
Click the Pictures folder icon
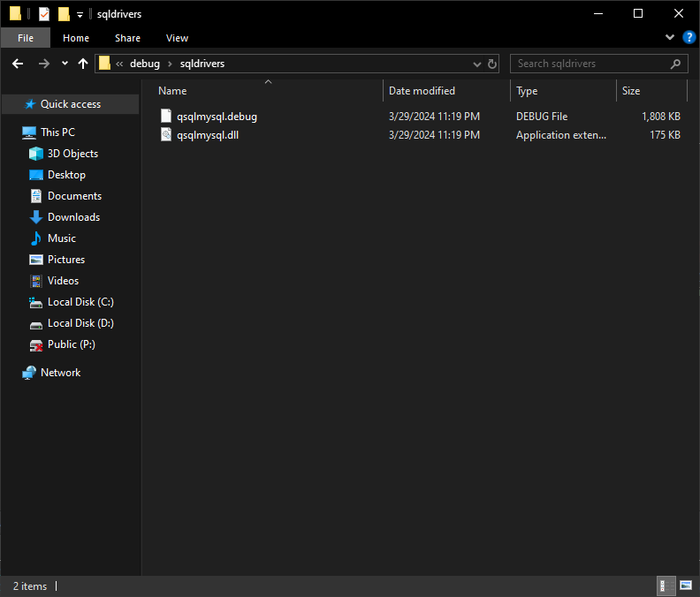tap(35, 260)
